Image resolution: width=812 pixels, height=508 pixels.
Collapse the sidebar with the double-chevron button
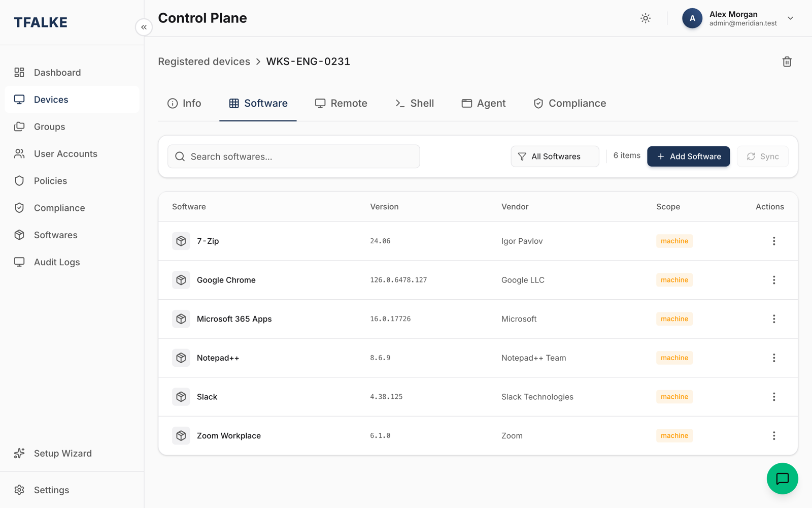144,27
